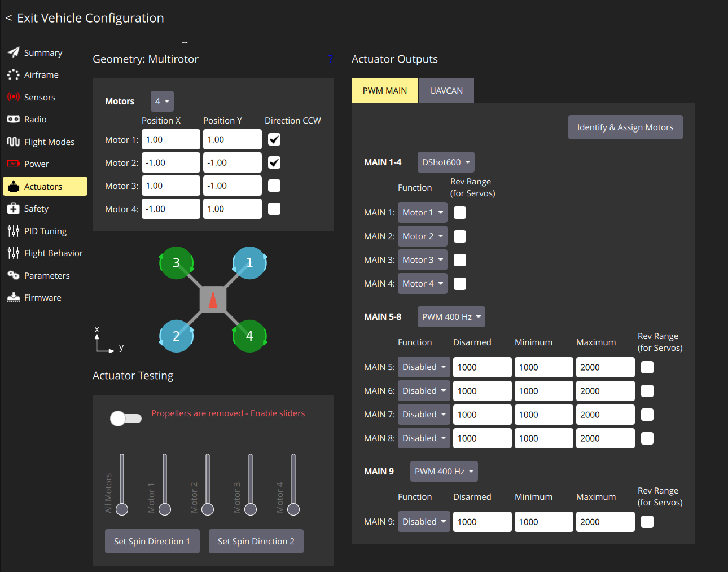Select the PWM MAIN tab

tap(384, 91)
